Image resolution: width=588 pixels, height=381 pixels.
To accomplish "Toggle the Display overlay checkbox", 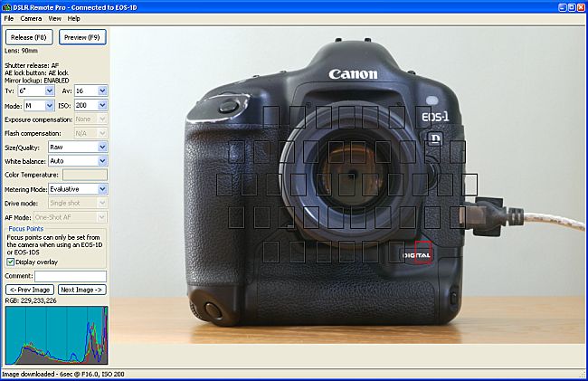I will [x=11, y=262].
